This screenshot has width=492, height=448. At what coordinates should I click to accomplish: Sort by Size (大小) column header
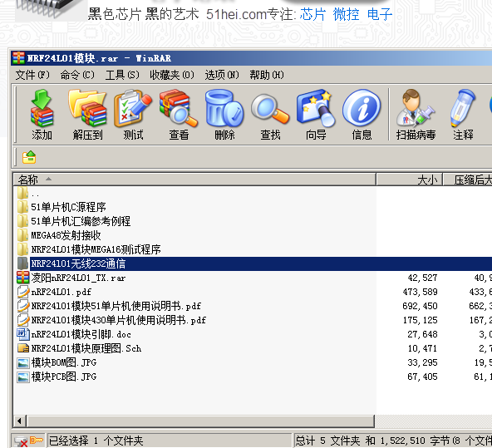(410, 180)
